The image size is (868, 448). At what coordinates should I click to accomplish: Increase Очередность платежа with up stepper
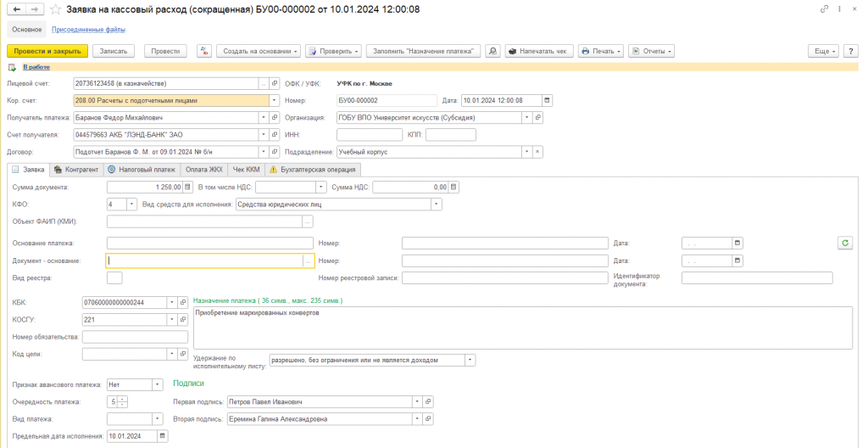click(124, 399)
